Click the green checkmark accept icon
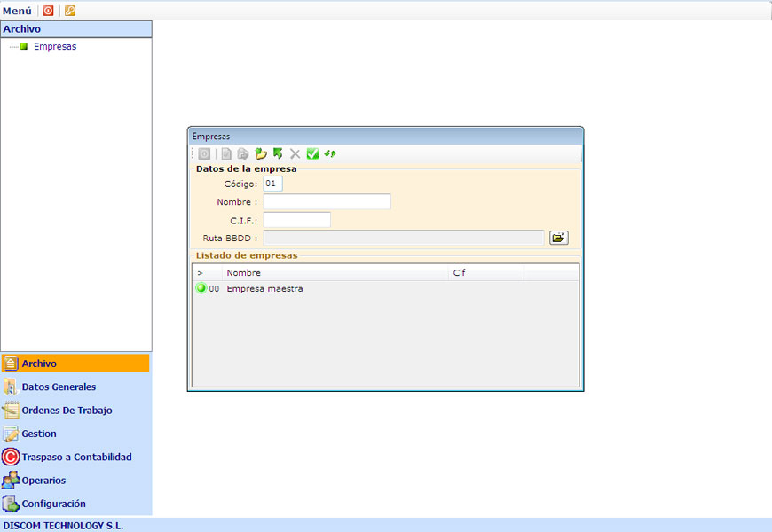Screen dimensions: 772x532 312,154
